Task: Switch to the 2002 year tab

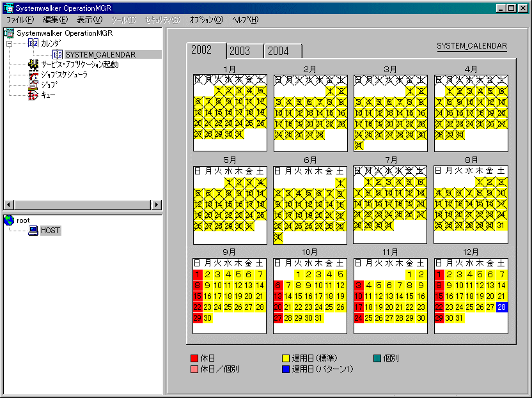Action: pos(207,50)
